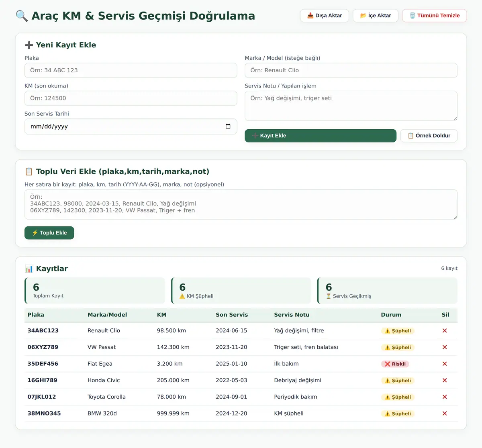This screenshot has height=448, width=482.
Task: Click the Riskli badge for 35DEF456
Action: pyautogui.click(x=395, y=364)
